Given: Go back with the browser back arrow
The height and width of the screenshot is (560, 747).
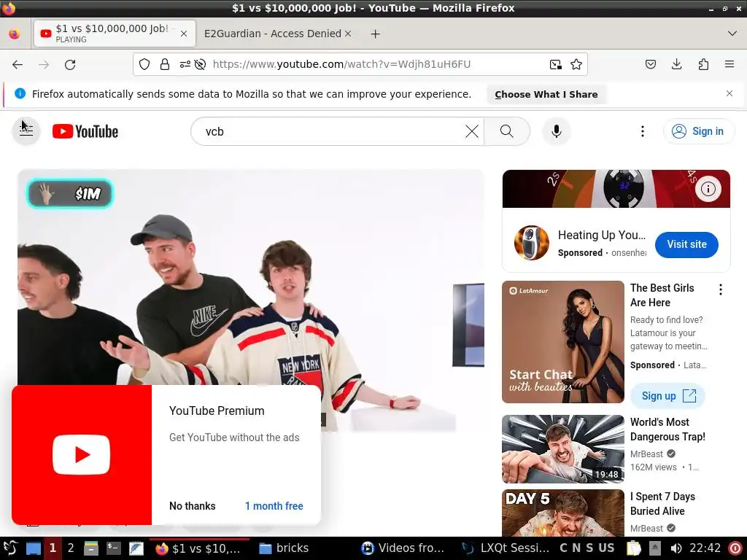Looking at the screenshot, I should coord(18,64).
